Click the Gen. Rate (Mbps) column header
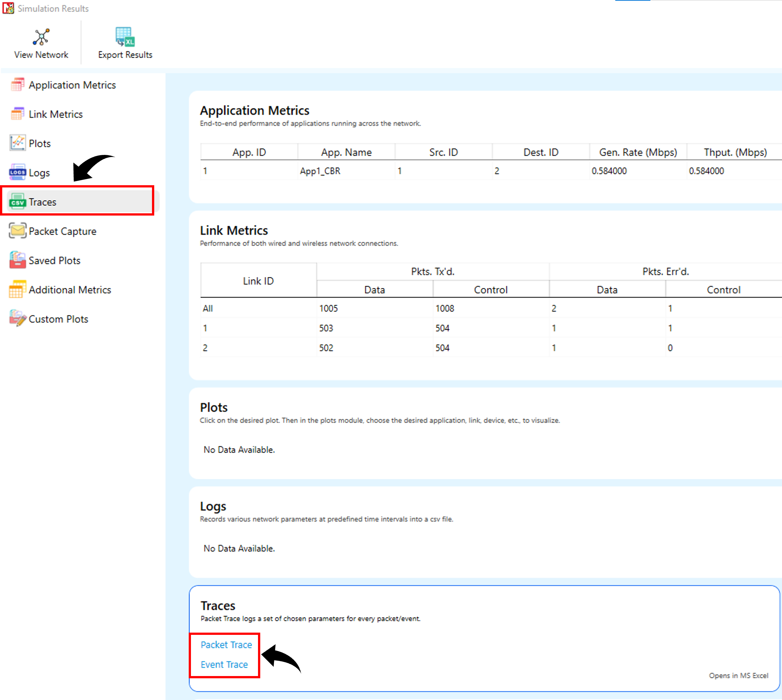The image size is (782, 700). point(638,152)
